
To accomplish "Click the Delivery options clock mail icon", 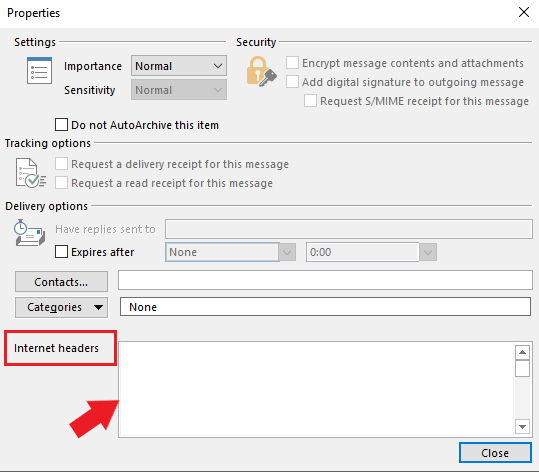I will (x=30, y=233).
